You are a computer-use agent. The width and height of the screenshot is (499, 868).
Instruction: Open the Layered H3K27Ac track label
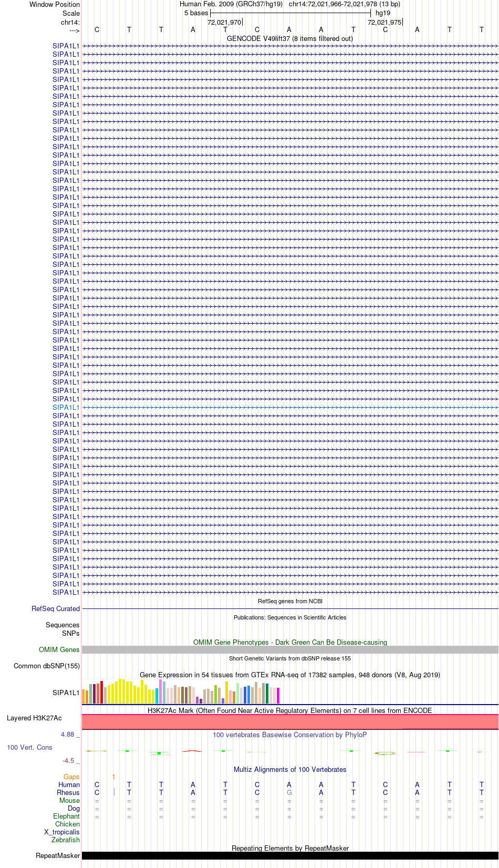click(x=34, y=718)
